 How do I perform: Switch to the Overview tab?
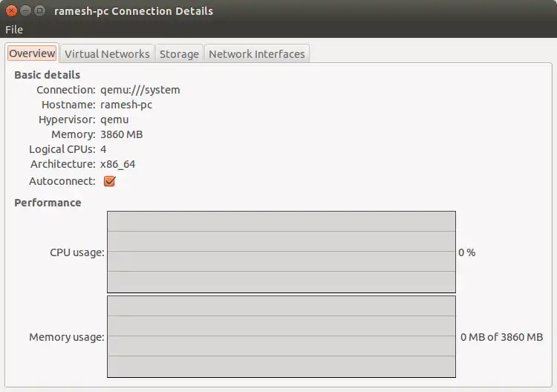pos(32,53)
